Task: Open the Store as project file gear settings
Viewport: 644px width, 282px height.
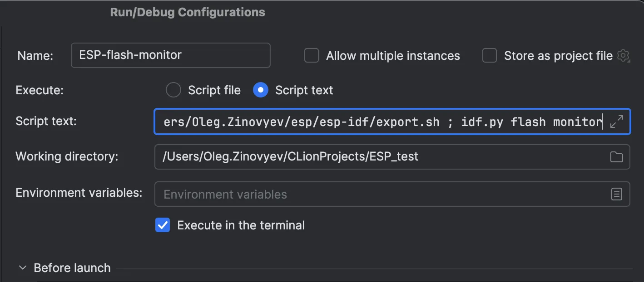Action: pos(624,56)
